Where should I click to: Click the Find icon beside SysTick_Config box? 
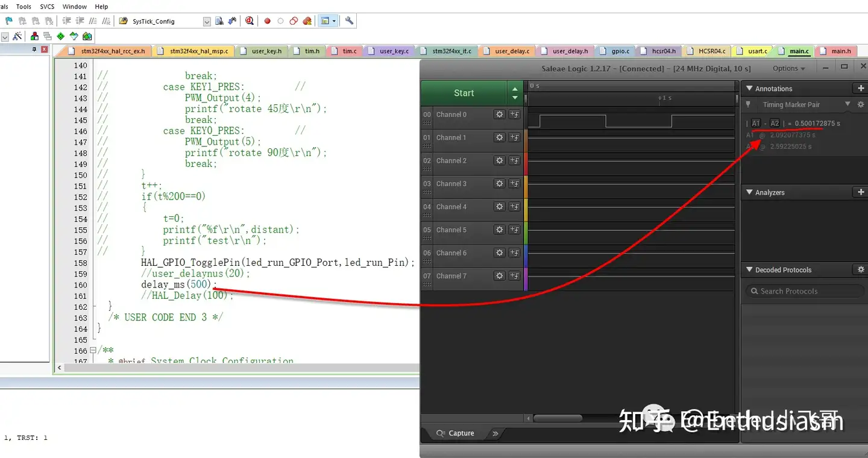[219, 21]
